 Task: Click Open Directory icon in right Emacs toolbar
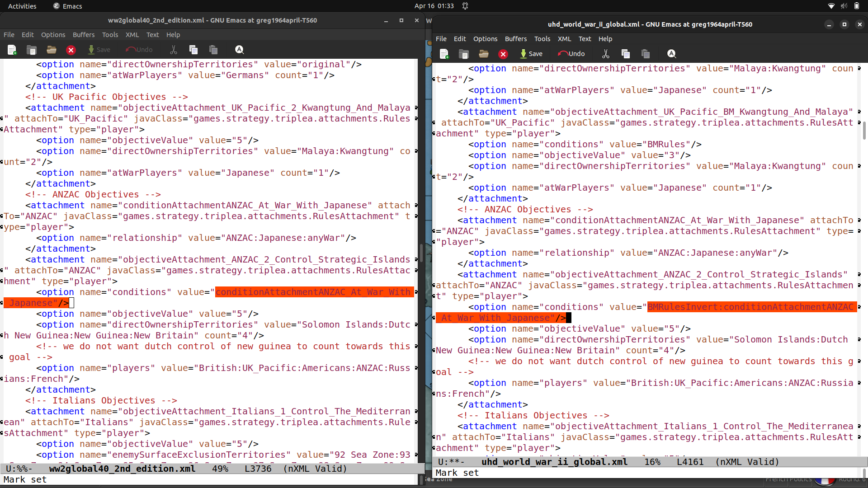[x=464, y=54]
